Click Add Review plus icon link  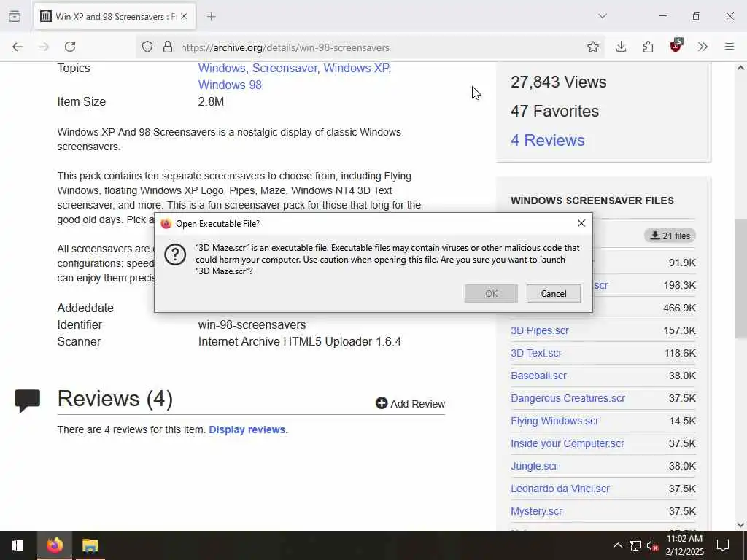point(410,404)
